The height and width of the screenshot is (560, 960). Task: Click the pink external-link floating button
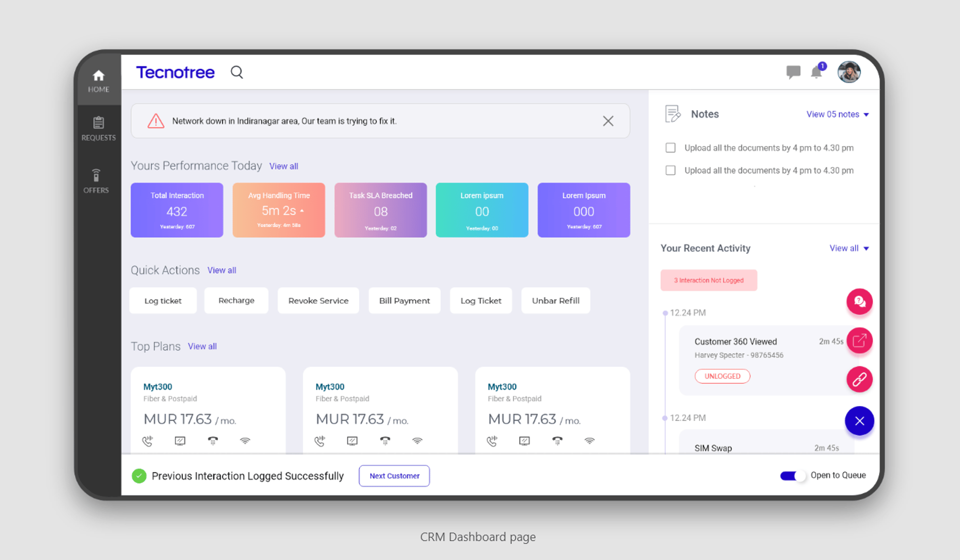[859, 341]
